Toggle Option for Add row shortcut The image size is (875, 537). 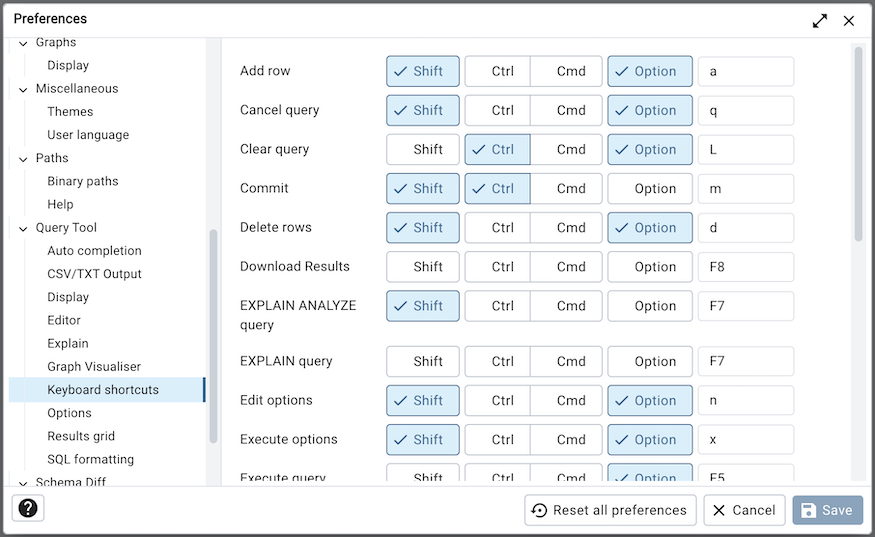650,71
